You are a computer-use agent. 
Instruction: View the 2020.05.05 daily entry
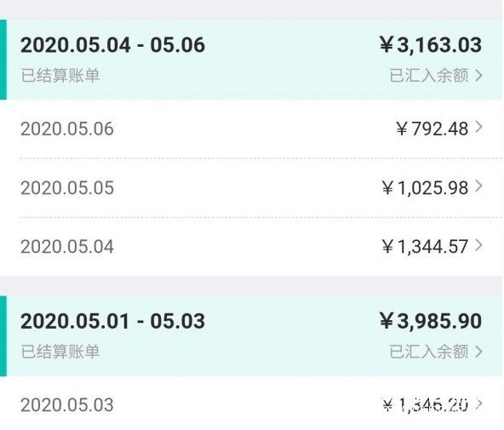[x=252, y=187]
